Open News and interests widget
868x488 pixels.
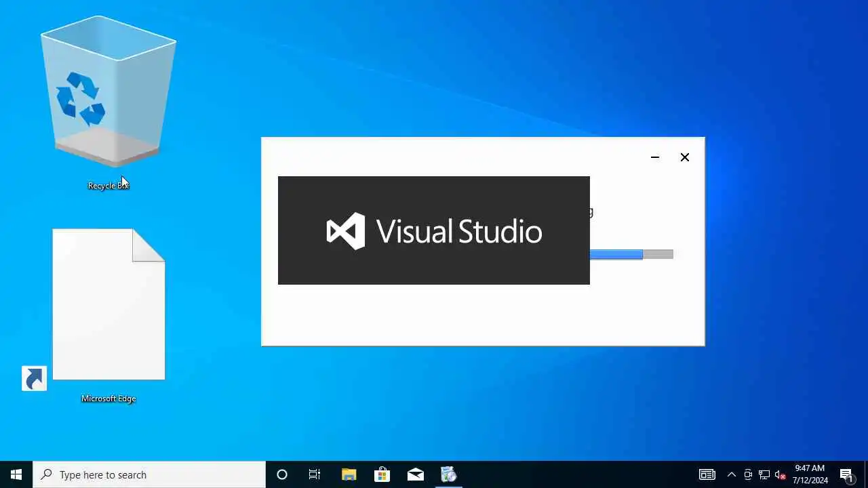click(707, 474)
